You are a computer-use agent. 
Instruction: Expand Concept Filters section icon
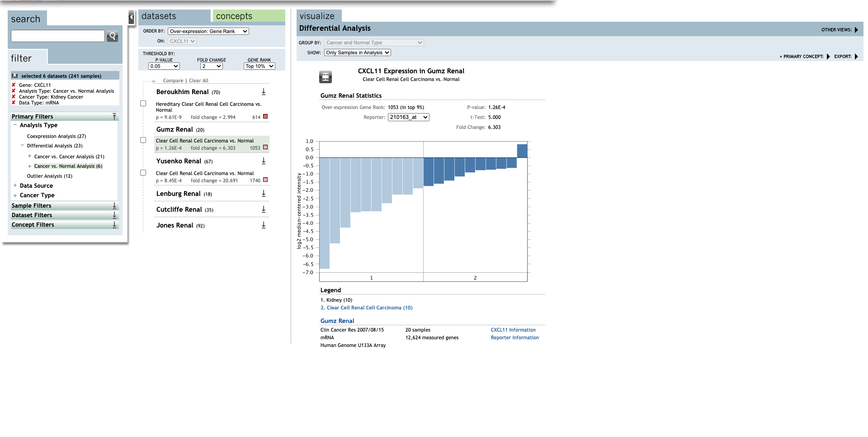coord(114,224)
